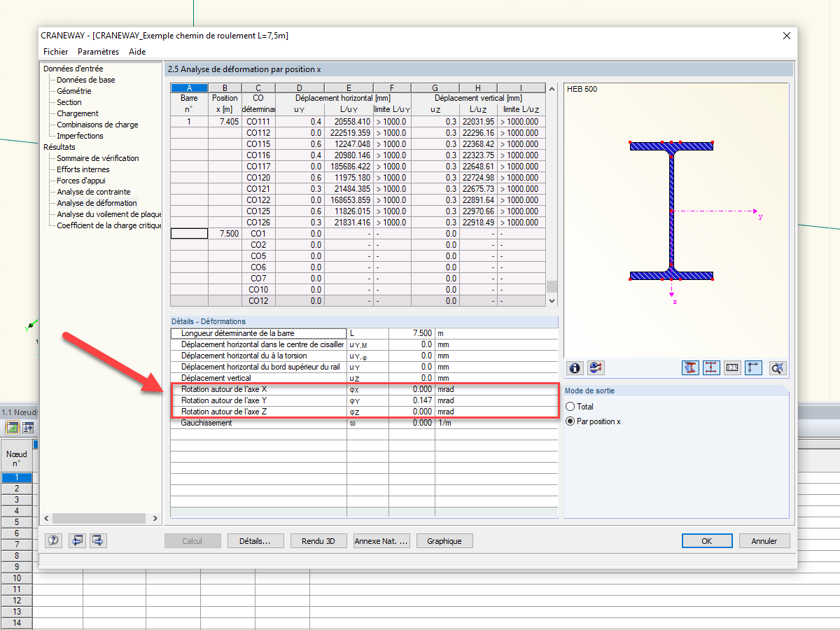The image size is (840, 630).
Task: Open the help icon at bottom left of dialog
Action: pyautogui.click(x=54, y=540)
